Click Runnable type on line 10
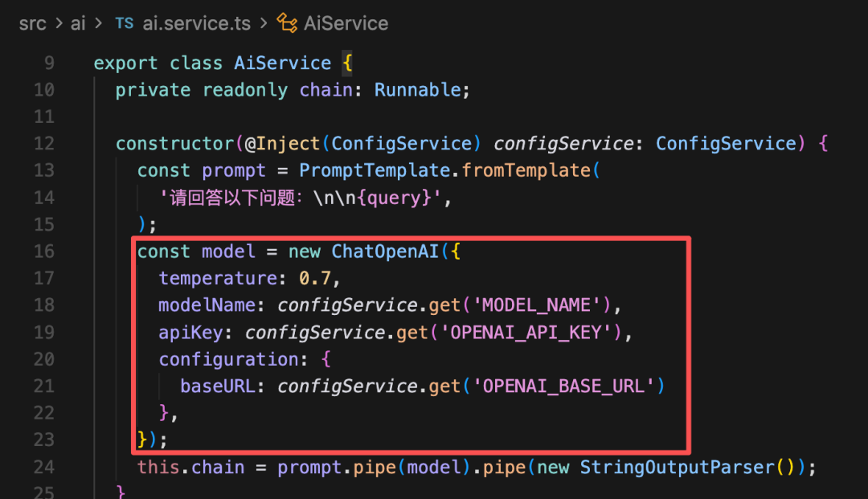The width and height of the screenshot is (868, 499). point(418,90)
